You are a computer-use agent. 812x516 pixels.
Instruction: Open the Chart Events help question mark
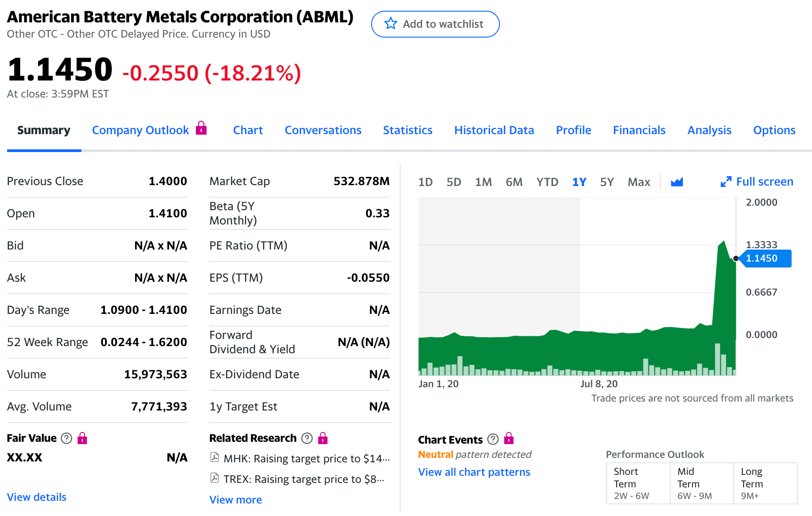point(493,440)
